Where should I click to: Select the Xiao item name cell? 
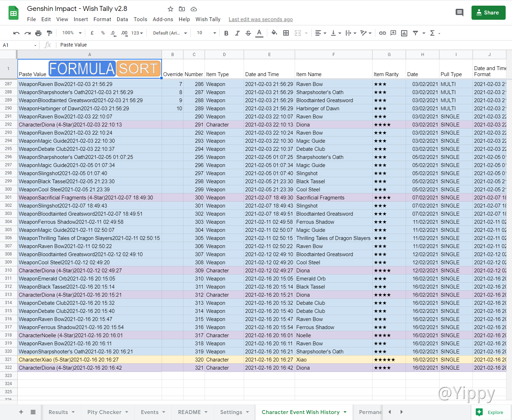click(x=333, y=360)
